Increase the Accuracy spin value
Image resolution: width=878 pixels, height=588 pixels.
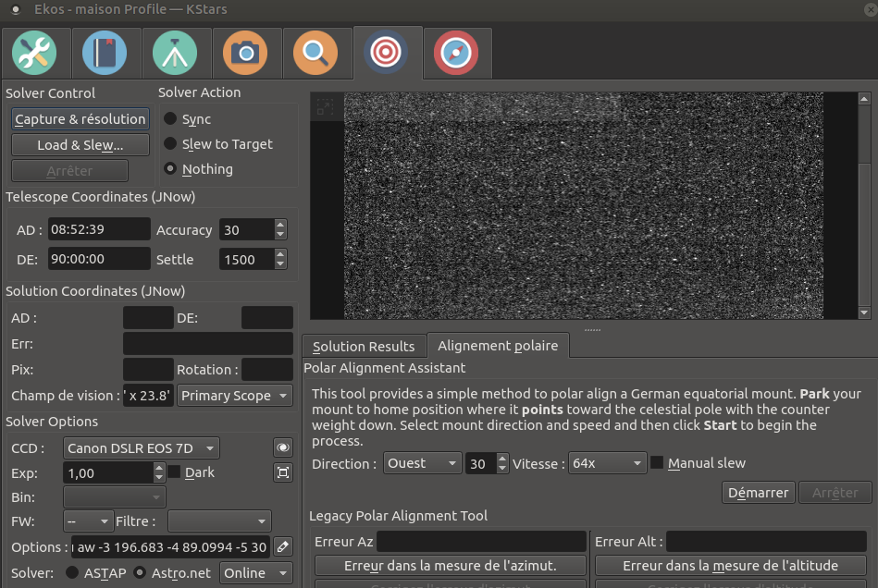click(x=280, y=225)
